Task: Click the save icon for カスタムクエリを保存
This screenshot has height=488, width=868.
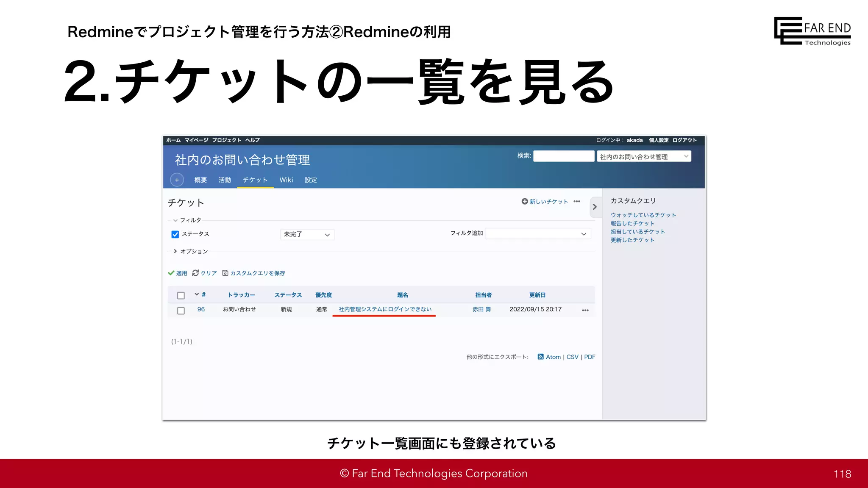Action: click(x=225, y=273)
